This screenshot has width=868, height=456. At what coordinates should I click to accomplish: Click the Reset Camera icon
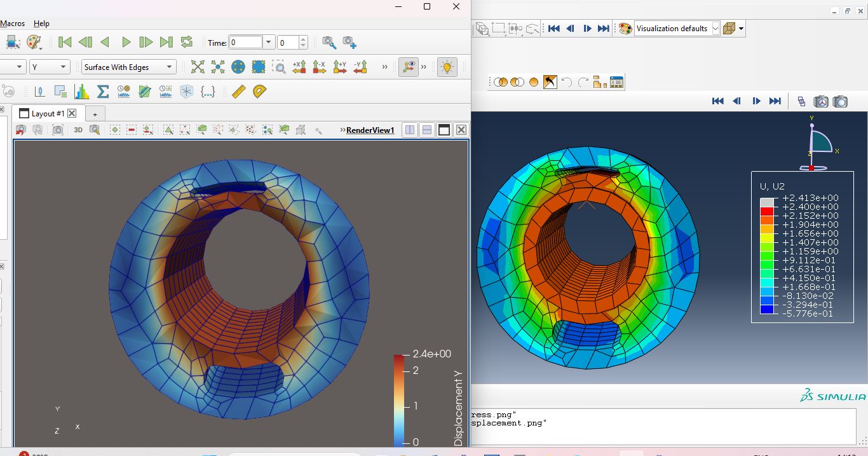[198, 67]
